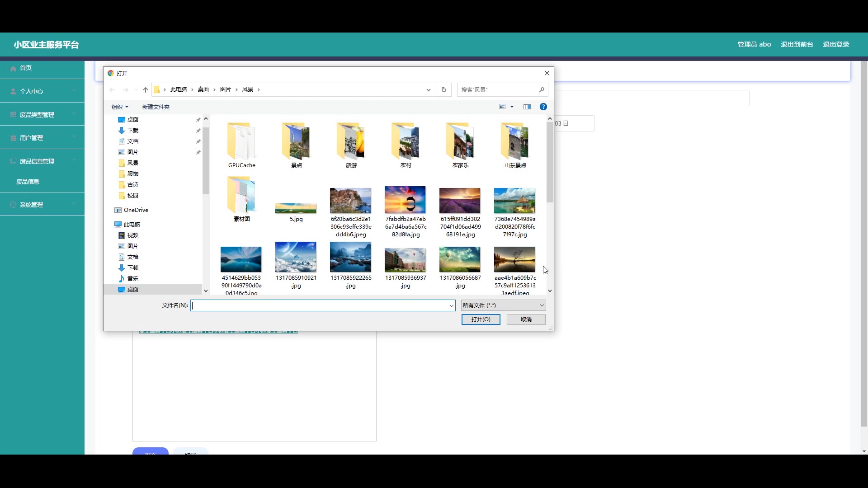Go up one folder level arrow
The image size is (868, 488).
click(x=146, y=89)
